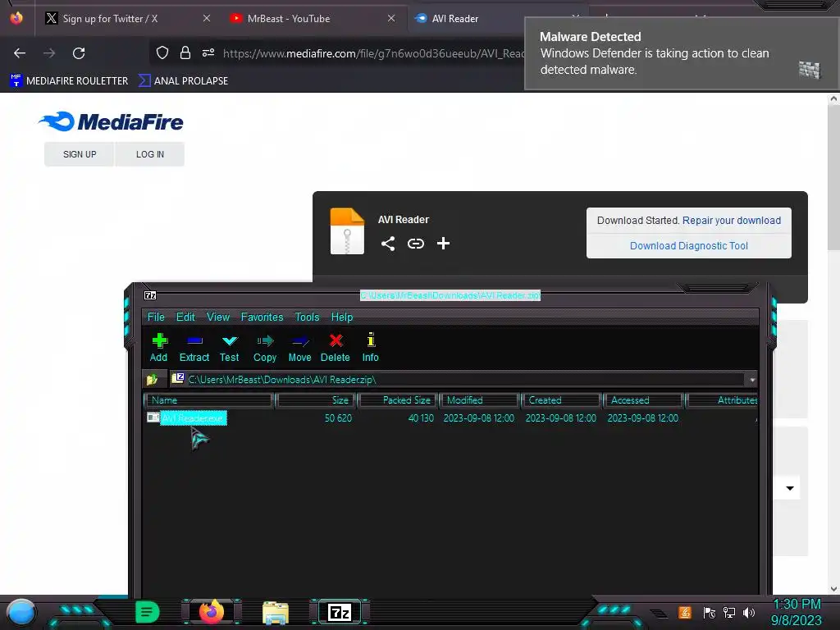Open the 7-Zip Help menu
840x630 pixels.
pyautogui.click(x=342, y=317)
